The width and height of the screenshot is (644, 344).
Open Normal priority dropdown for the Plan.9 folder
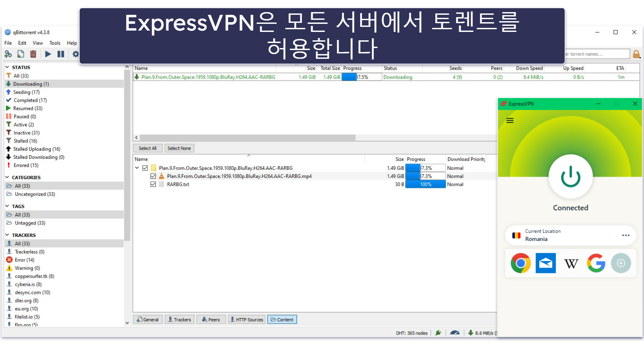coord(455,168)
